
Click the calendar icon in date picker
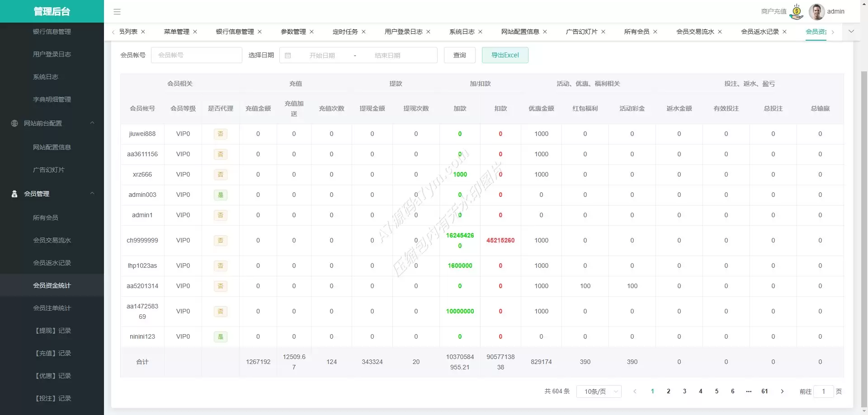(288, 56)
